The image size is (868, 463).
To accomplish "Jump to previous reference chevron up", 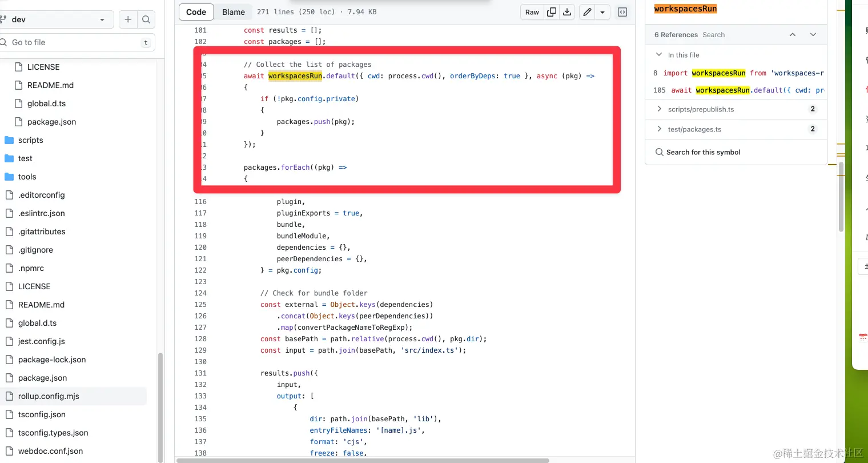I will coord(793,35).
